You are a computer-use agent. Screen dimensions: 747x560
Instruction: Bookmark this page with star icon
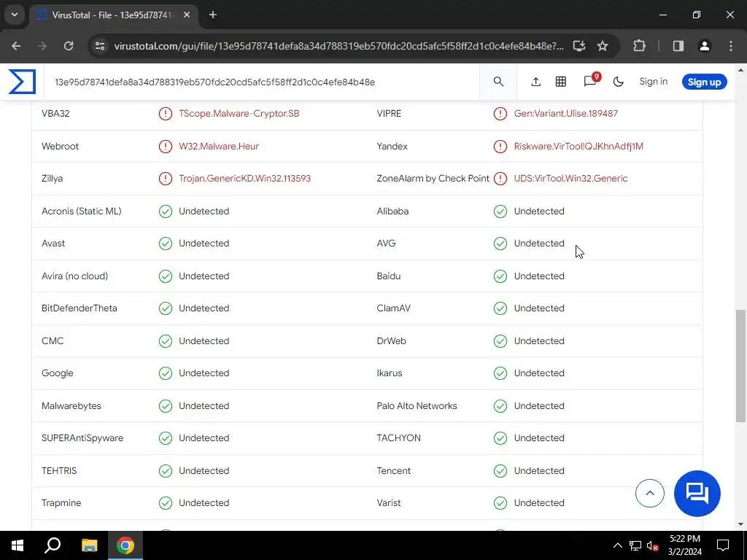(603, 46)
